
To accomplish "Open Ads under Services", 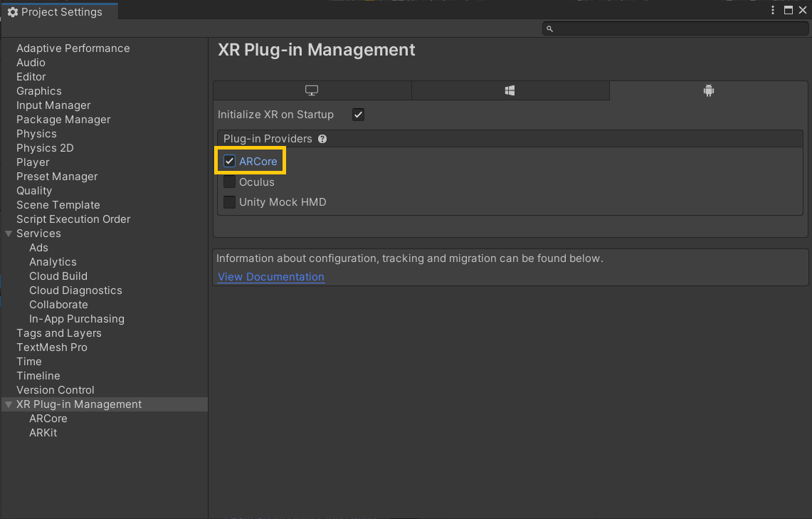I will (x=39, y=248).
